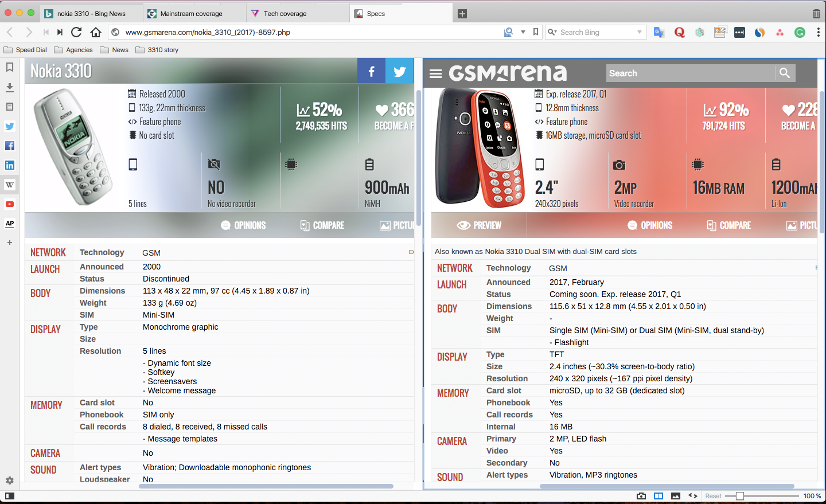Open the Wikipedia web panel
Viewport: 826px width, 504px height.
[x=10, y=185]
